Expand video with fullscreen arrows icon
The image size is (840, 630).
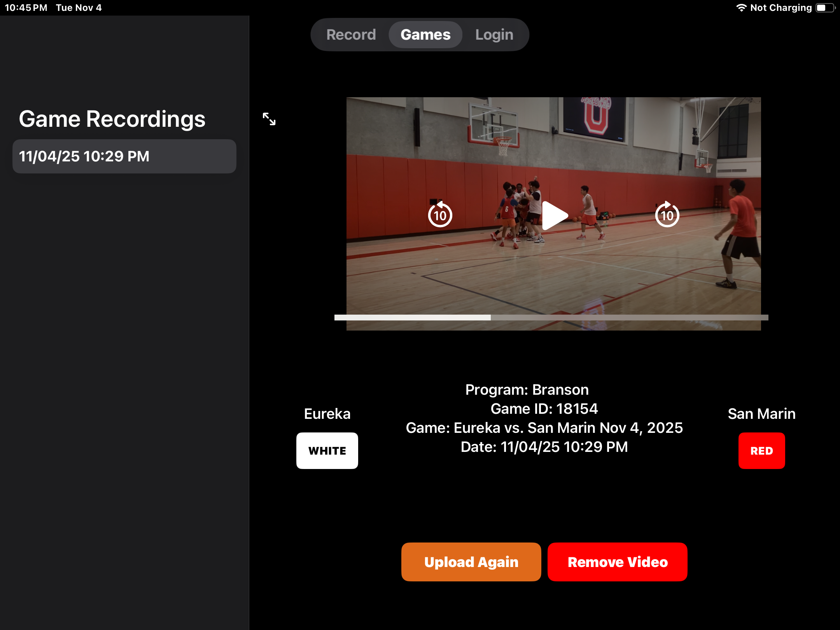tap(269, 119)
